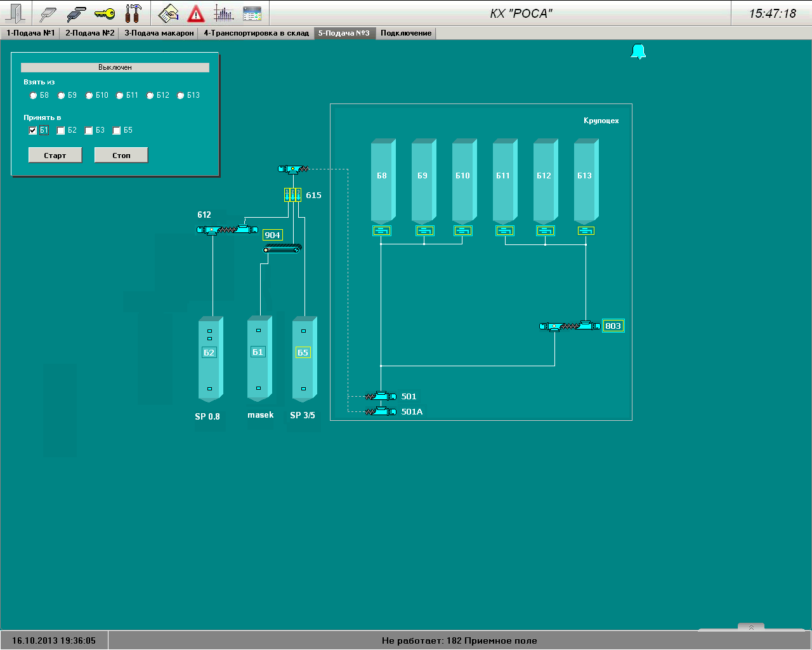Select the Б8 source radio button

34,96
